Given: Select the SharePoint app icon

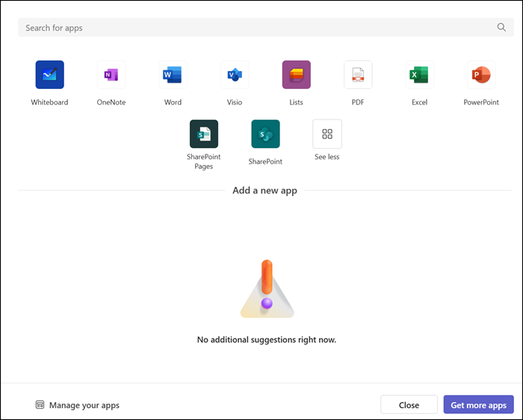Looking at the screenshot, I should (265, 134).
